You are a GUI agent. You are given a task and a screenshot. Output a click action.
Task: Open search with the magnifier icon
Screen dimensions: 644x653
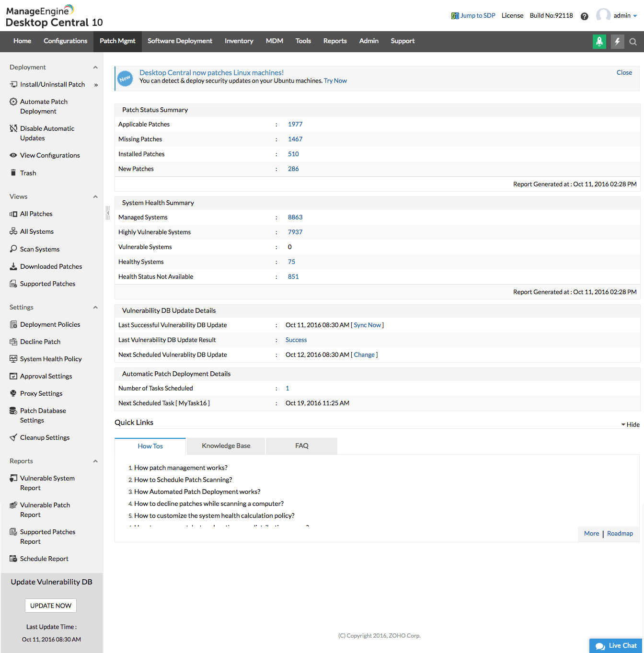[x=633, y=42]
